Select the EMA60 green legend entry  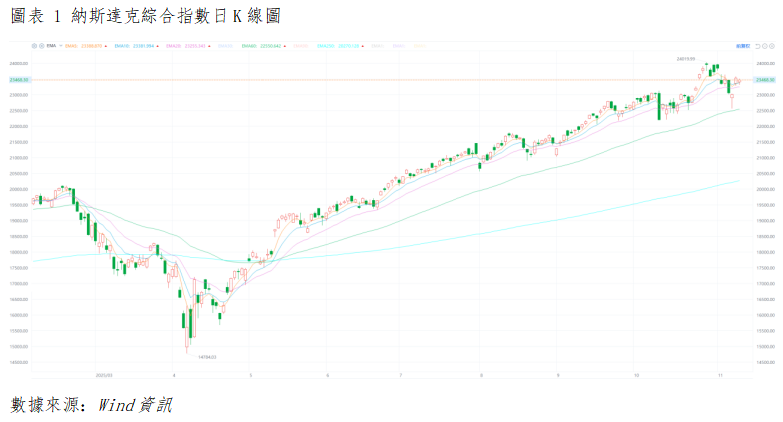248,45
